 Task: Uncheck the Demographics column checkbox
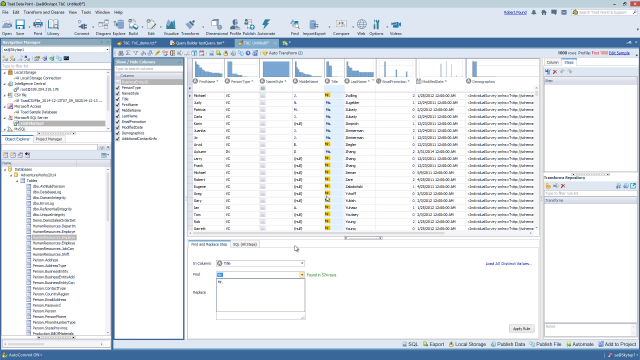coord(118,133)
